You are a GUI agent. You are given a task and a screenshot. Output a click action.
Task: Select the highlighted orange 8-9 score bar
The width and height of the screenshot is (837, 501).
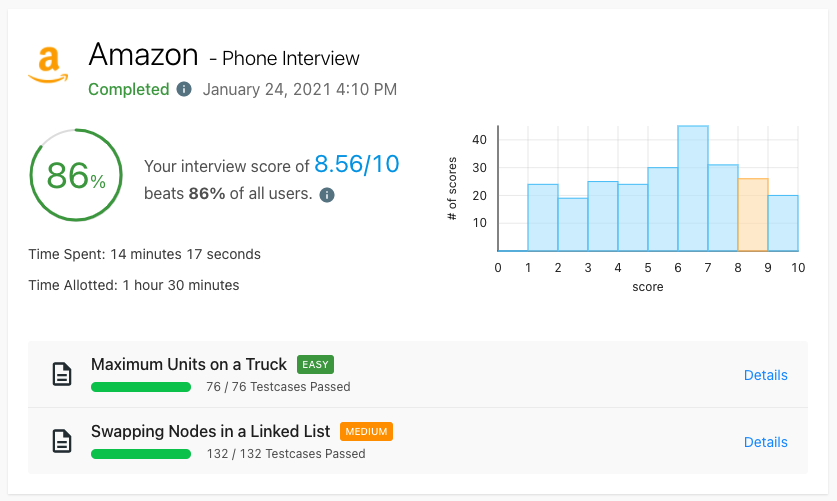753,214
